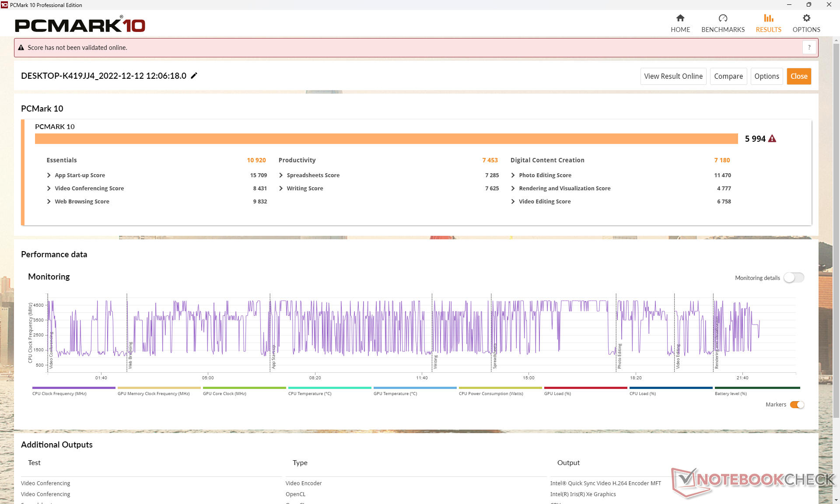Screen dimensions: 840x504
Task: Enable the Monitoring details toggle
Action: [794, 278]
